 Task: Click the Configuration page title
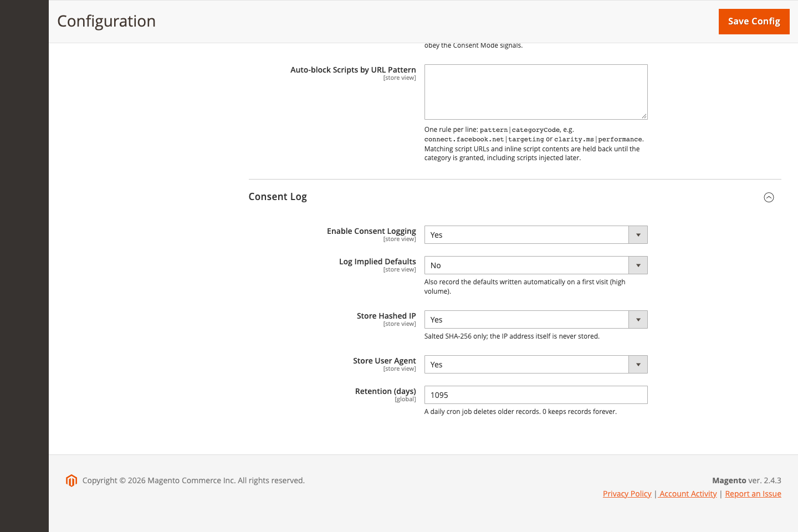point(106,21)
